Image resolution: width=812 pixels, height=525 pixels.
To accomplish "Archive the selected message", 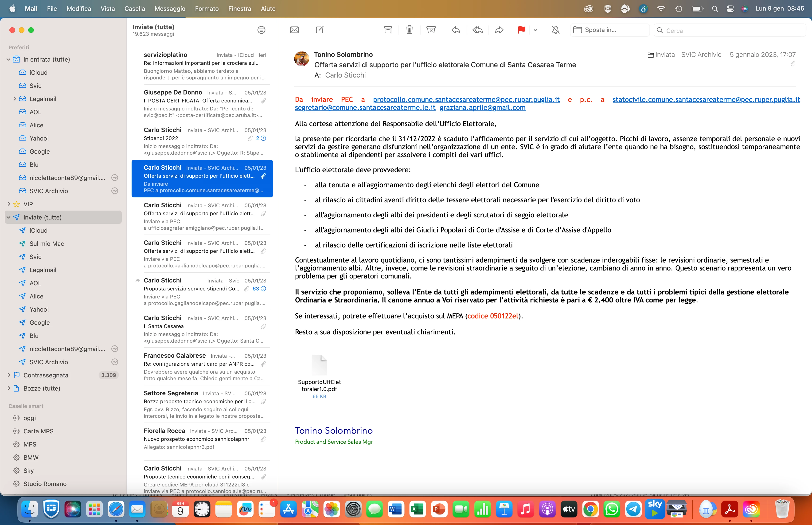I will click(x=388, y=30).
